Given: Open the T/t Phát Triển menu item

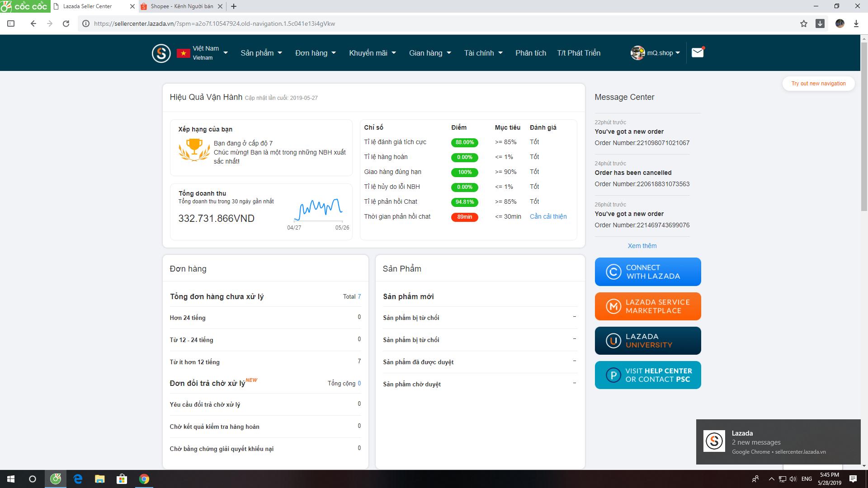Looking at the screenshot, I should click(579, 53).
